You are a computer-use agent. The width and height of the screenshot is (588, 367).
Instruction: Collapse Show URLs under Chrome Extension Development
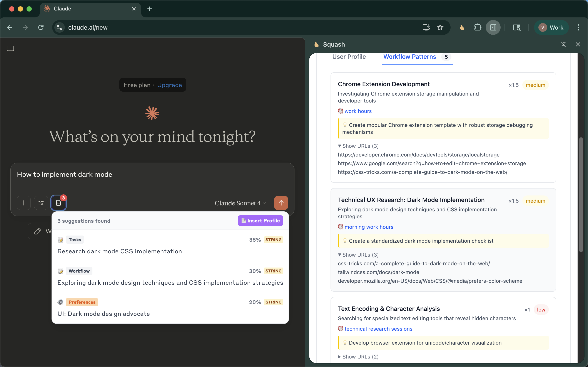point(358,146)
